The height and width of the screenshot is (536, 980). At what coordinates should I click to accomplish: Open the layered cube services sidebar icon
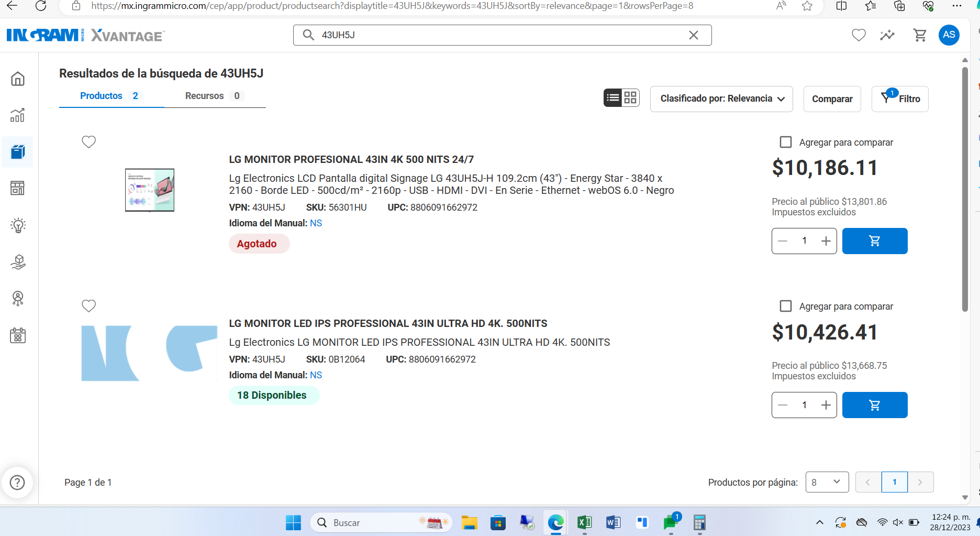(x=18, y=262)
